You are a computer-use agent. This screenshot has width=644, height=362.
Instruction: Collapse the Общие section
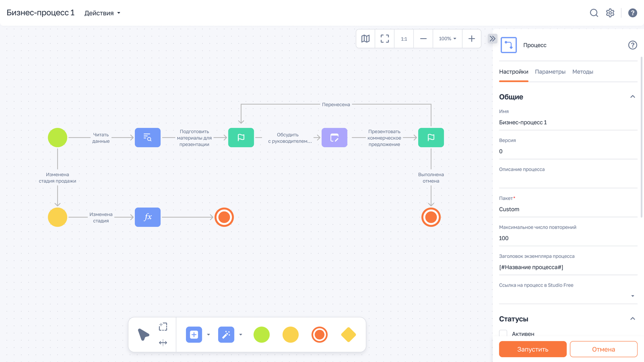click(x=632, y=97)
